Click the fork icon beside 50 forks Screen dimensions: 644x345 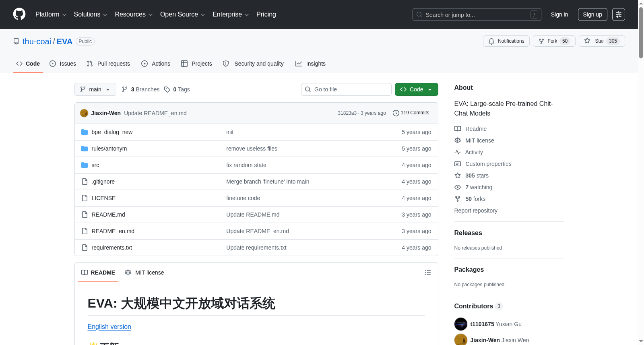pyautogui.click(x=458, y=199)
